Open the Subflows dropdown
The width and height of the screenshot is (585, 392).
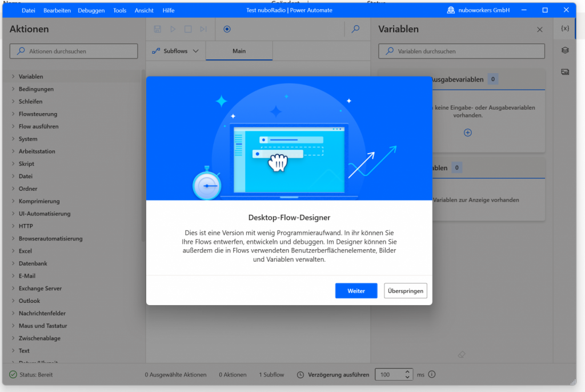tap(175, 51)
